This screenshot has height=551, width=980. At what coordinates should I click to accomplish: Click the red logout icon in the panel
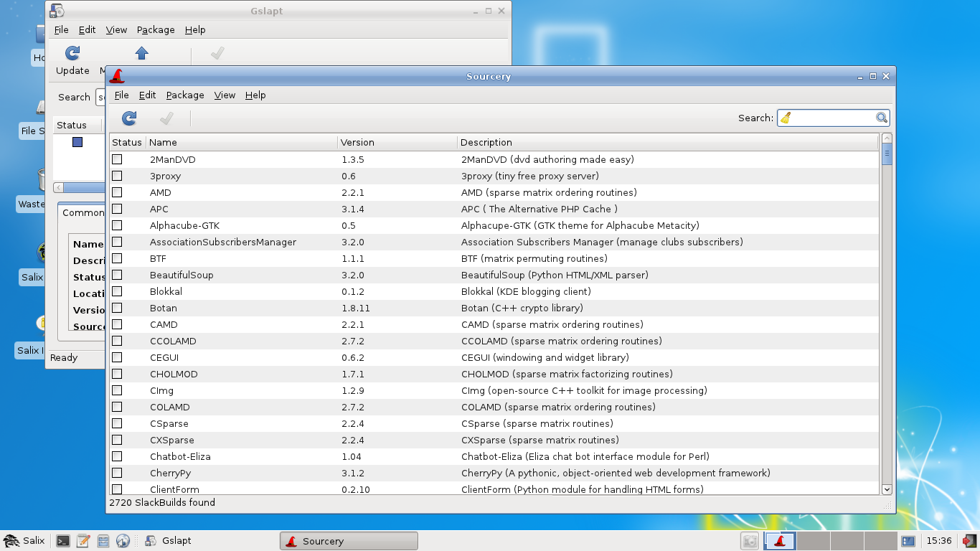coord(969,541)
